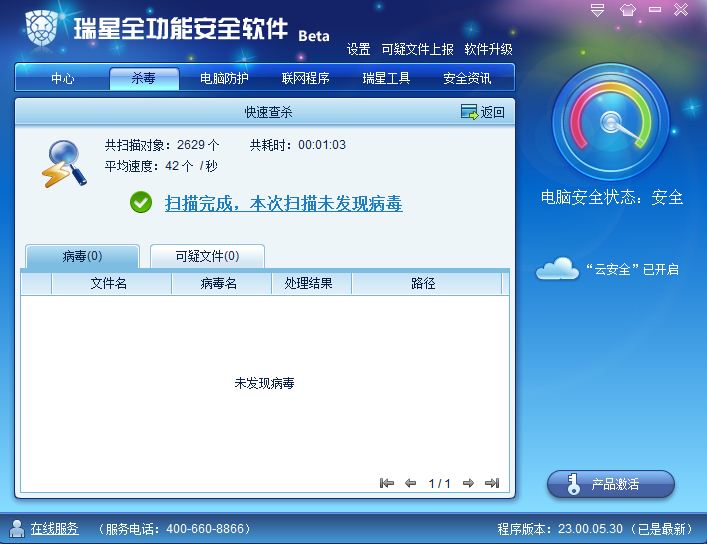Click service phone 400-660-8866 text

point(174,529)
